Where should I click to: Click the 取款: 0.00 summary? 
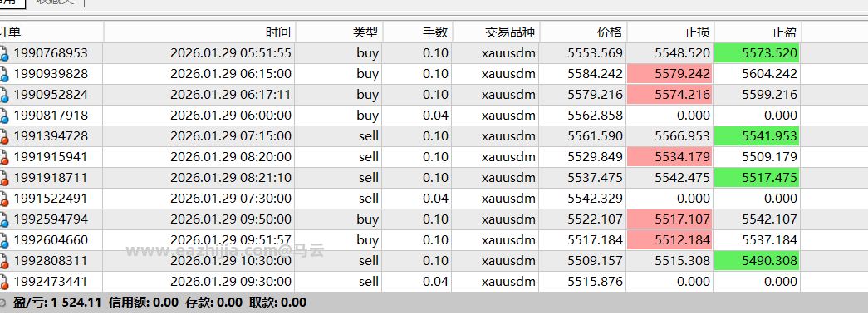click(278, 303)
